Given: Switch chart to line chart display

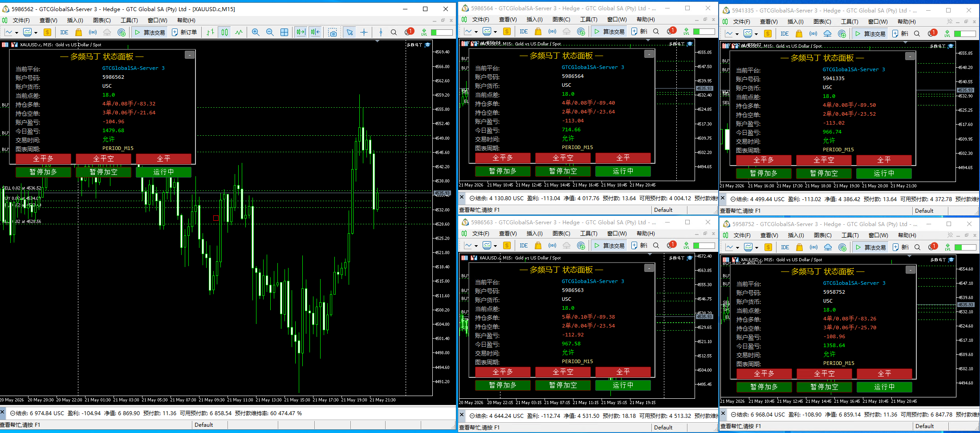Looking at the screenshot, I should (x=239, y=32).
